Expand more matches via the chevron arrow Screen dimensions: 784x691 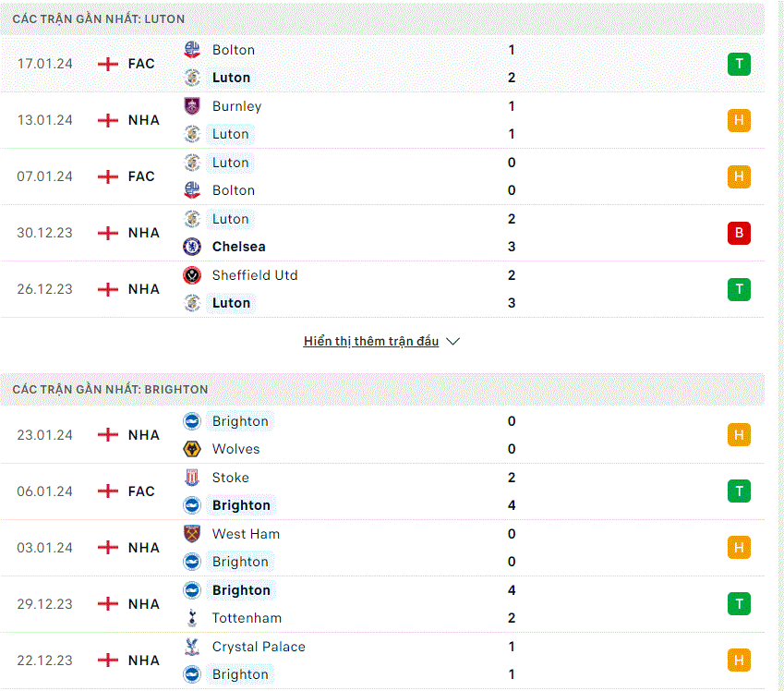(x=453, y=341)
